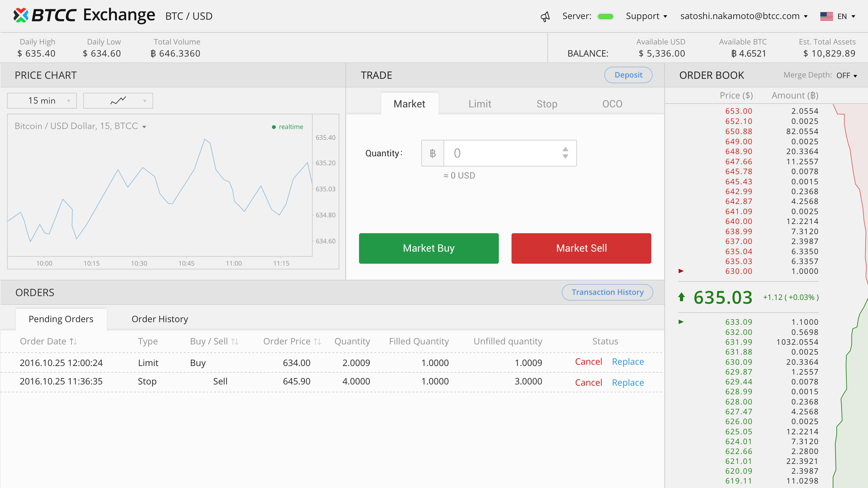Click the green server status indicator

tap(605, 17)
